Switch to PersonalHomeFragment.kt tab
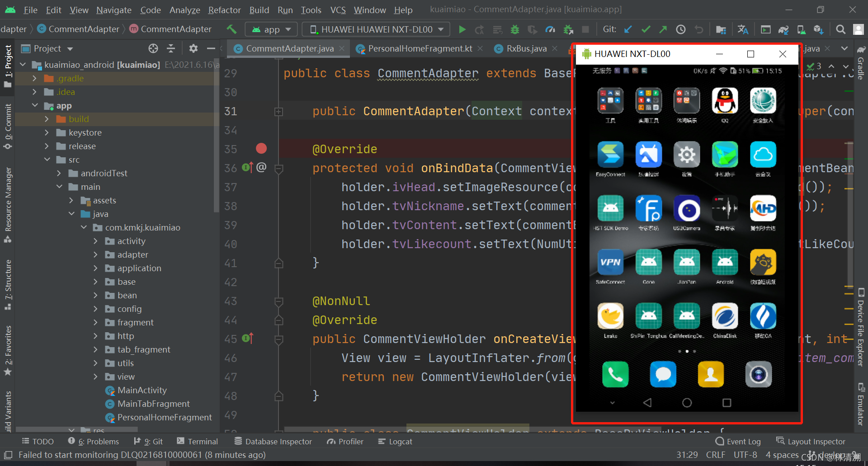The image size is (868, 466). 420,48
